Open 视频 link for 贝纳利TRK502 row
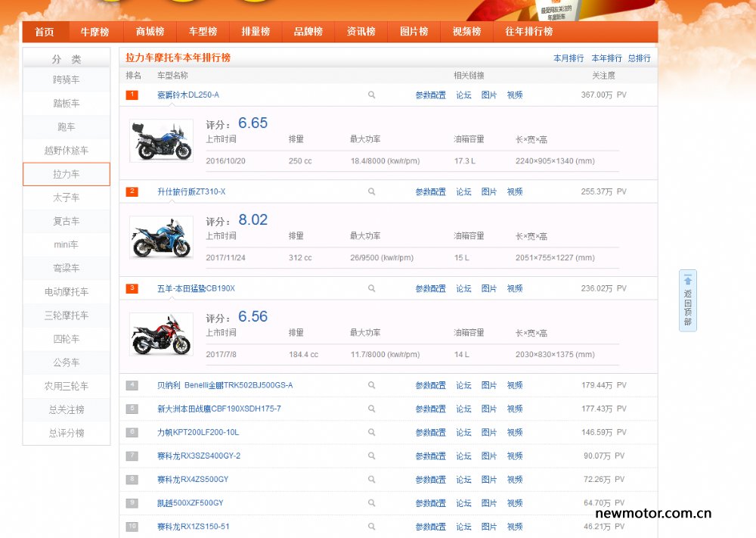 514,385
